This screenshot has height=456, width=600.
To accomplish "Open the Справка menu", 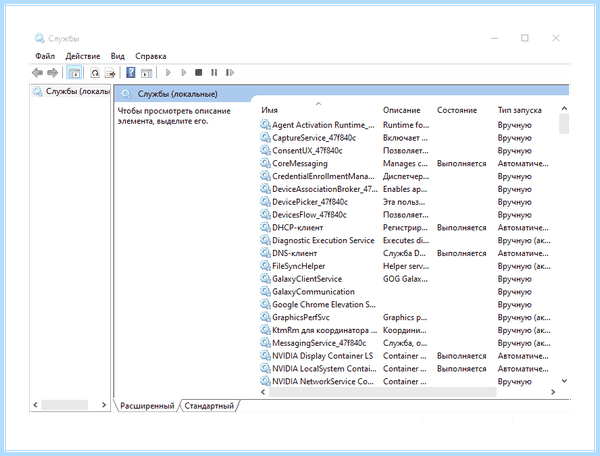I will [x=150, y=56].
